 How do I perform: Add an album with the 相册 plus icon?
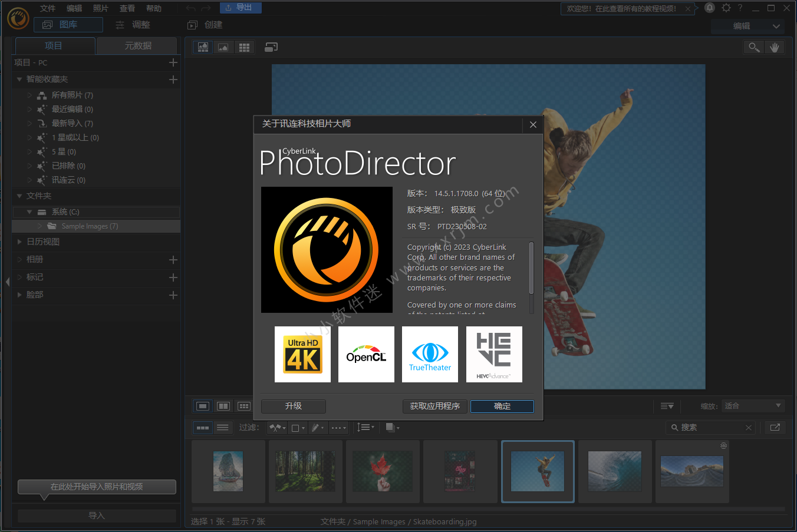point(173,259)
